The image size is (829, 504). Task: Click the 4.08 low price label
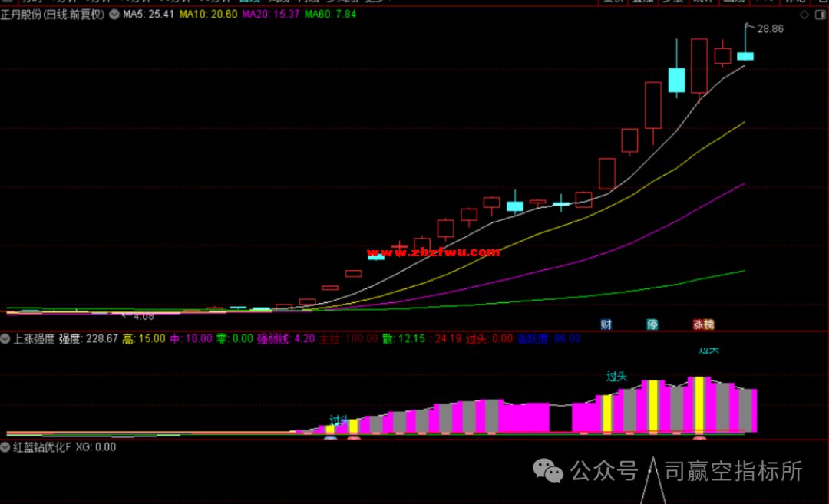pyautogui.click(x=144, y=317)
